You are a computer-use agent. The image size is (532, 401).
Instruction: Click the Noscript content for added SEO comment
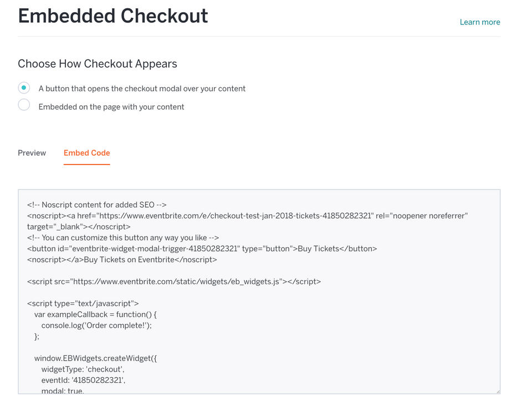pyautogui.click(x=97, y=204)
